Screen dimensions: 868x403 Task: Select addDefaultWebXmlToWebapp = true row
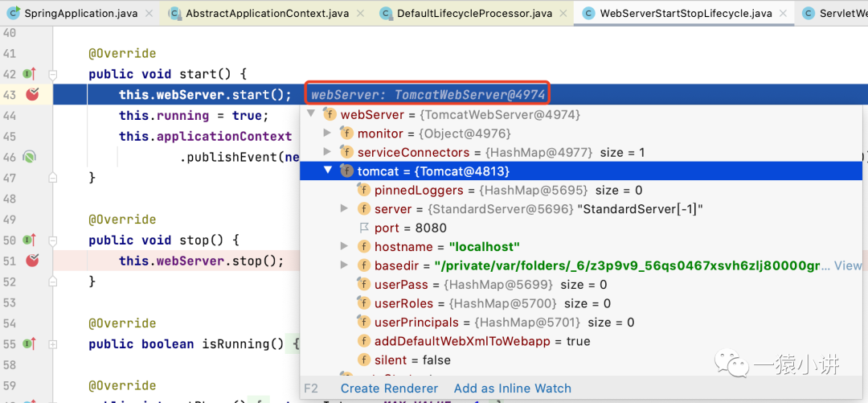[581, 341]
